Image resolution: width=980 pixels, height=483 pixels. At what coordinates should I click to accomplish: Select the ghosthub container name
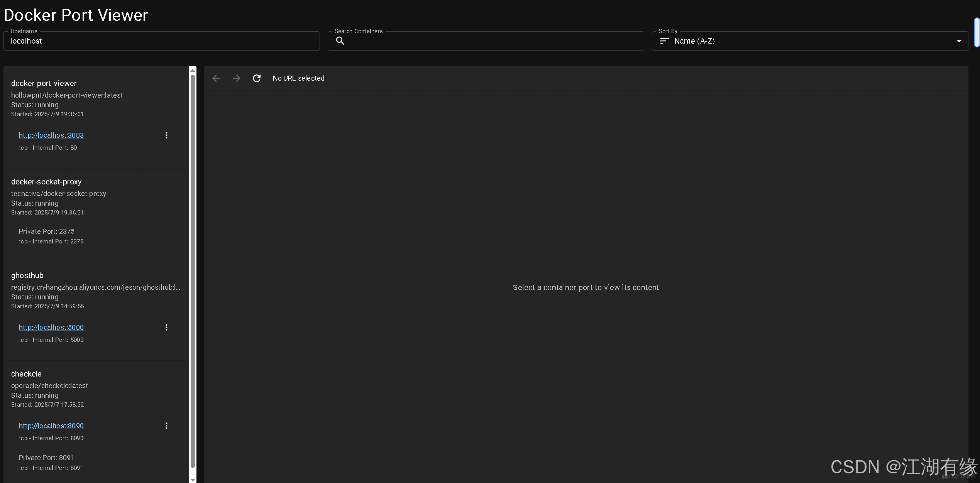pos(27,275)
